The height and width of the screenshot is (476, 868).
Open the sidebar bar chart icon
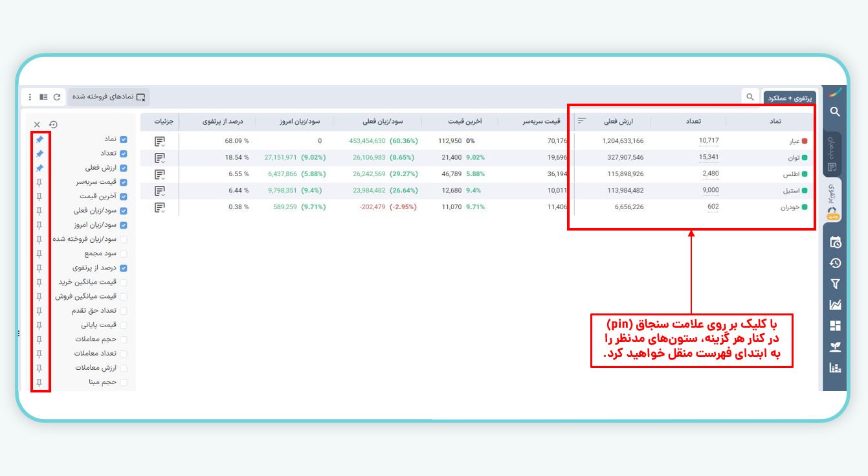pyautogui.click(x=835, y=368)
